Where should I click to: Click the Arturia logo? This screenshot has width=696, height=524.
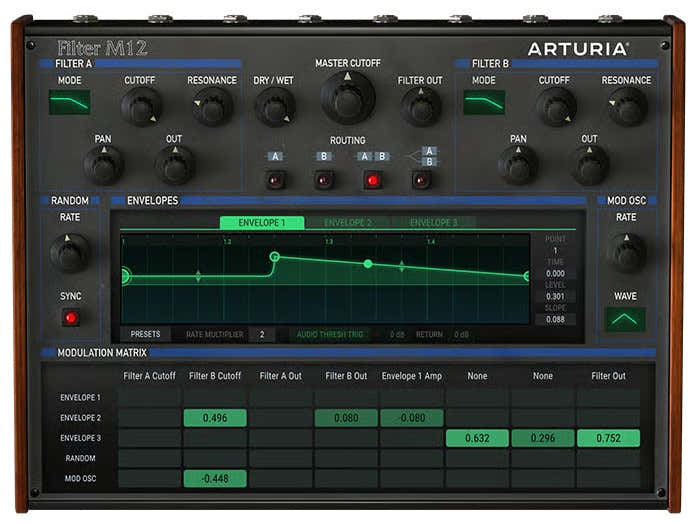point(577,49)
